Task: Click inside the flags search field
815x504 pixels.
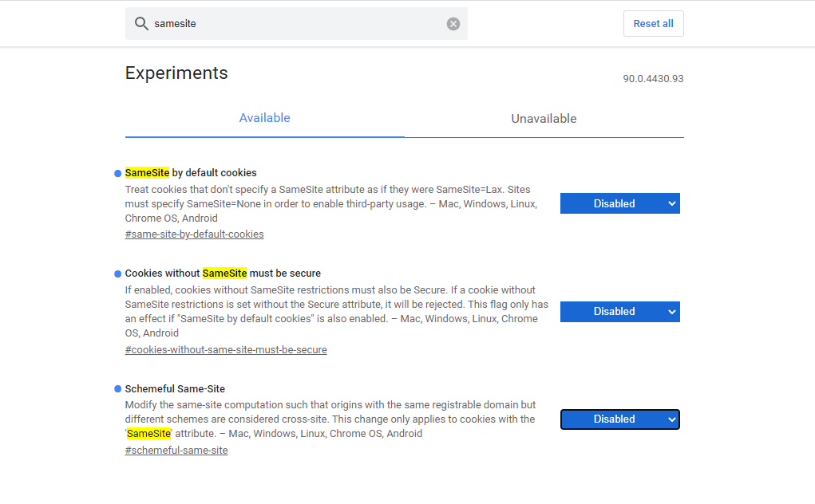Action: 296,23
